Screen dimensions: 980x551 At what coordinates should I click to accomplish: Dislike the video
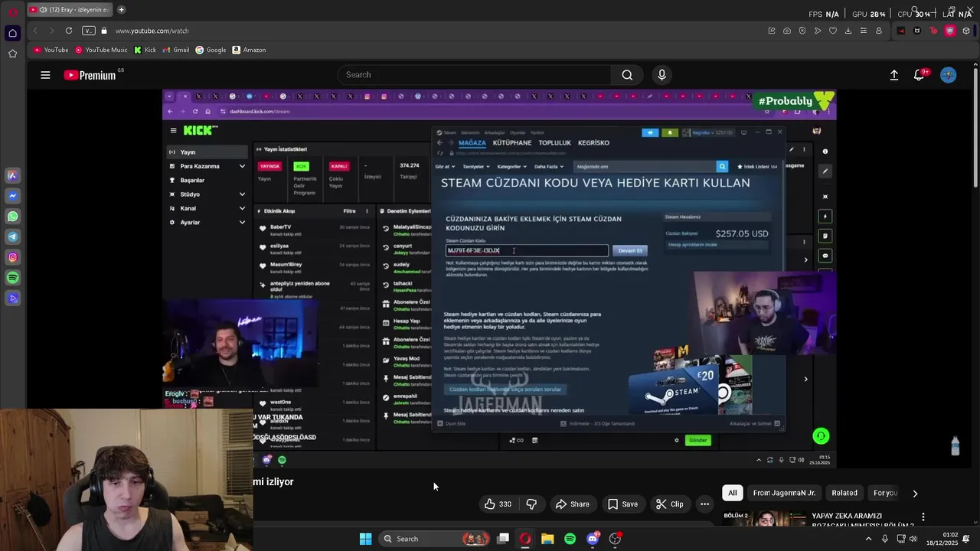(x=531, y=504)
